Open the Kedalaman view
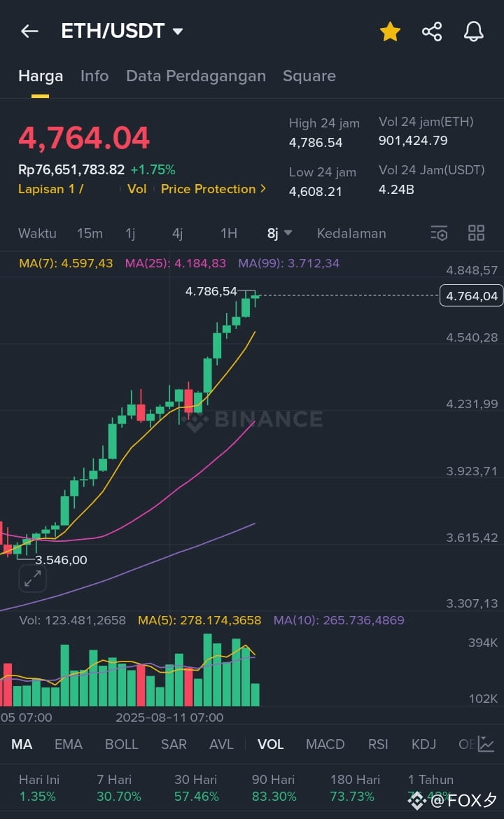This screenshot has width=504, height=819. coord(351,233)
